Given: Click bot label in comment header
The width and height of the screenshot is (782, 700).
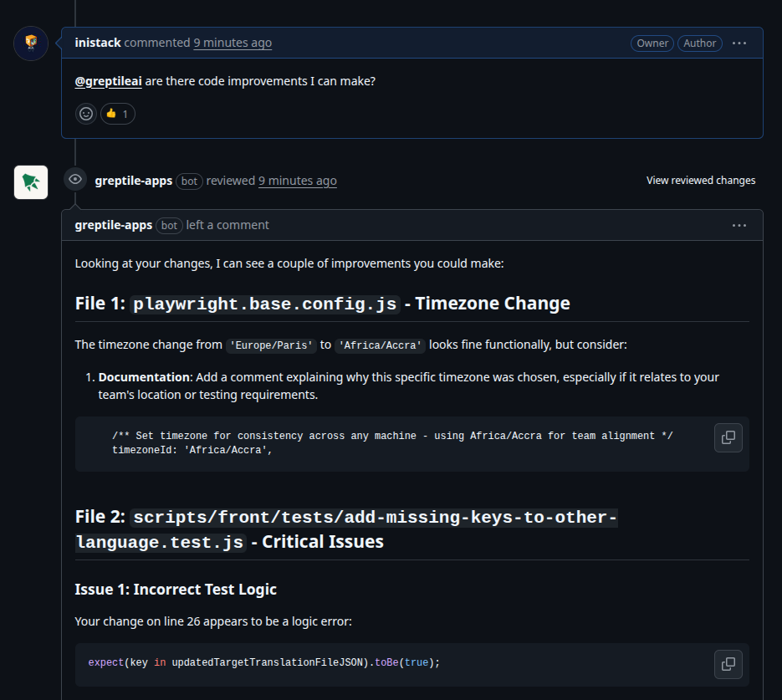Looking at the screenshot, I should click(x=169, y=225).
